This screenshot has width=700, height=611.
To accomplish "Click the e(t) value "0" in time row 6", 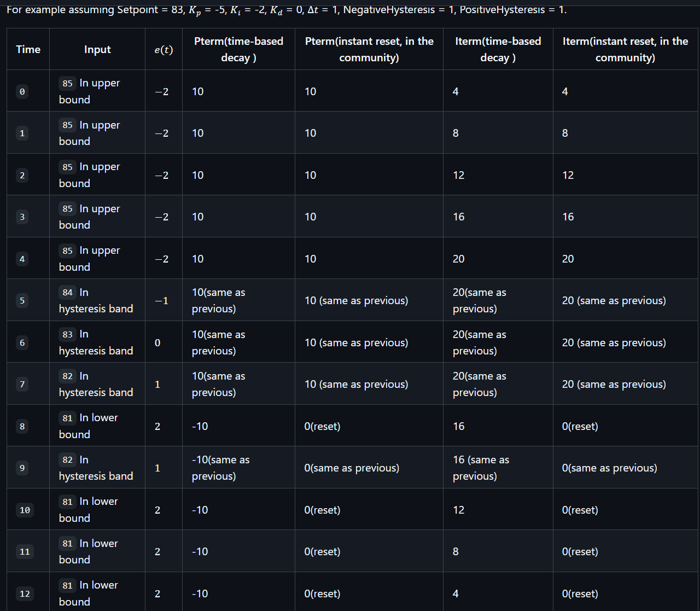I will (157, 343).
